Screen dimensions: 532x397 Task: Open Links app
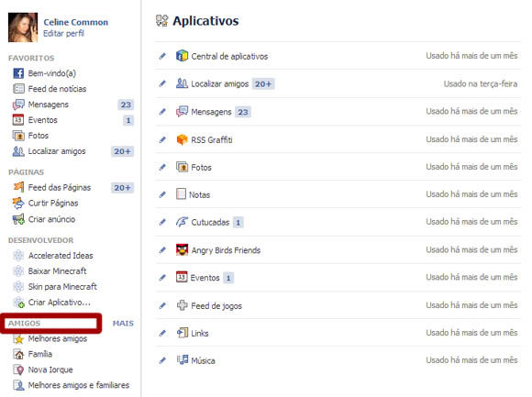click(x=200, y=333)
